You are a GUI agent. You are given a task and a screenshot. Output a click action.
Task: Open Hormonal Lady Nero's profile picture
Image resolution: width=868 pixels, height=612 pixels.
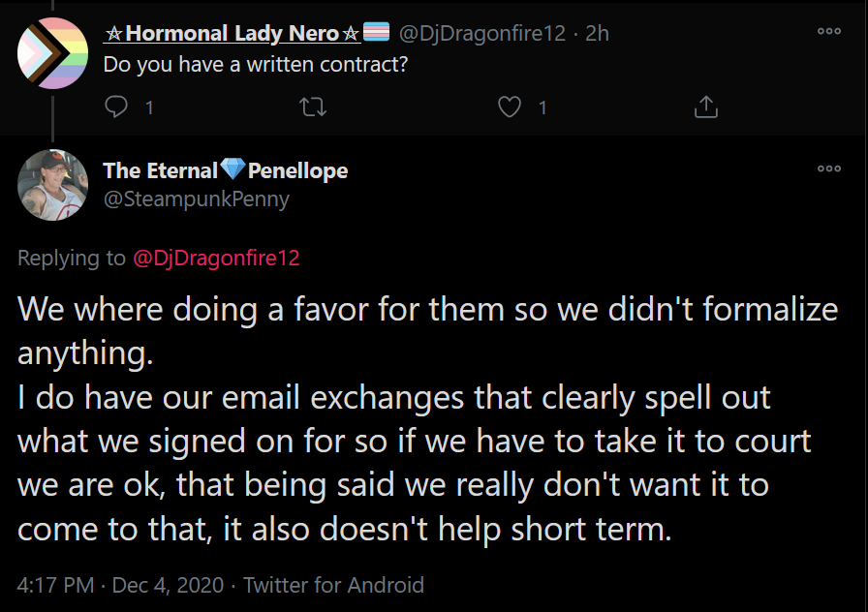(x=52, y=53)
